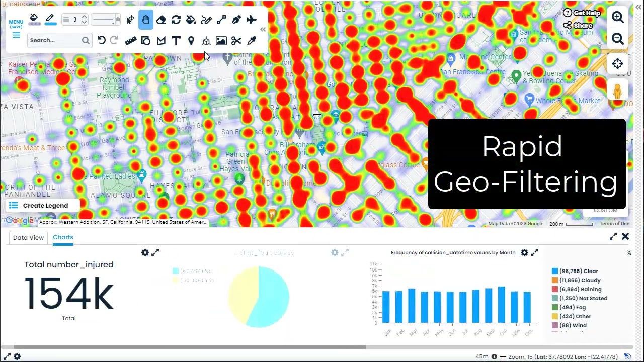644x362 pixels.
Task: Switch to the Data View tab
Action: [x=28, y=238]
